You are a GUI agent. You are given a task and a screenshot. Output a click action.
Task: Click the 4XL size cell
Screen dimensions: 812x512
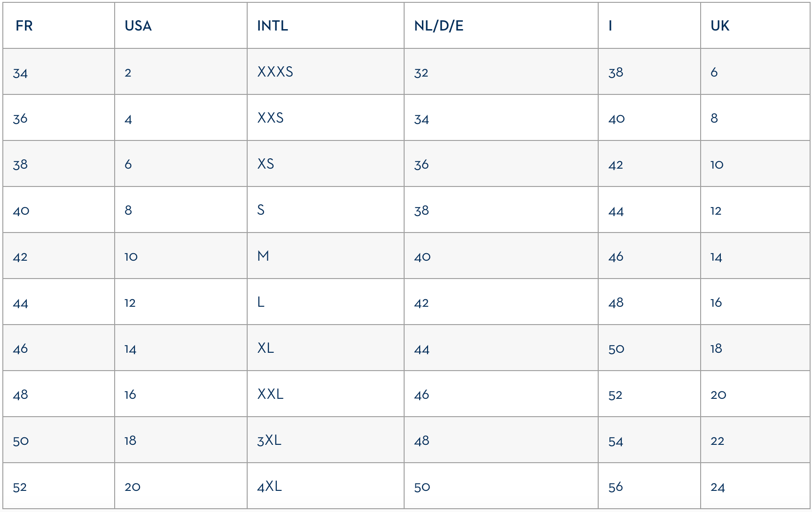click(x=270, y=486)
